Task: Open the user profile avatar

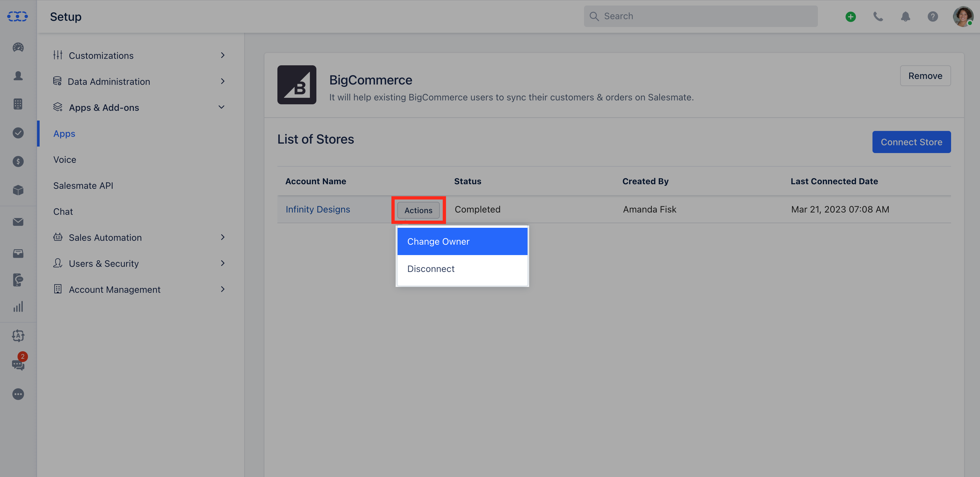Action: 963,16
